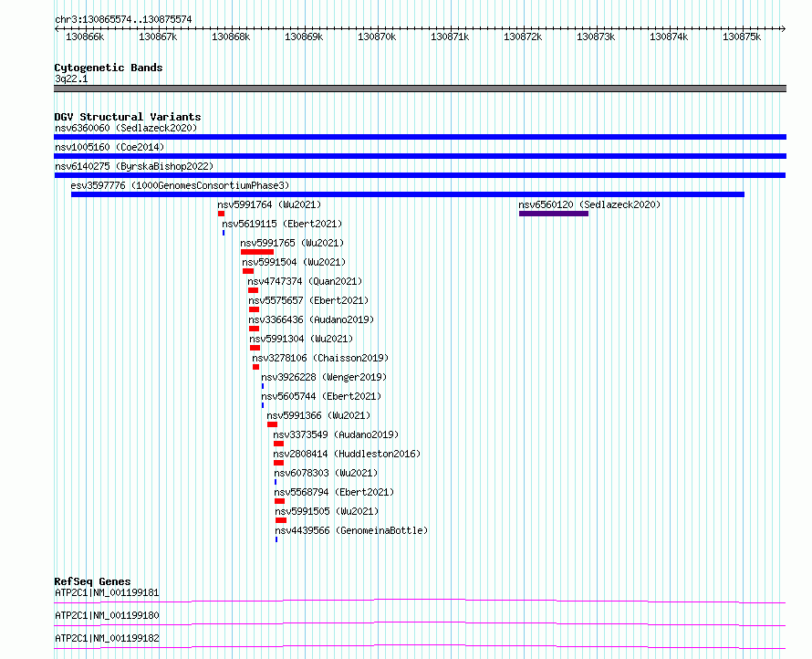Image resolution: width=812 pixels, height=659 pixels.
Task: Select ATP2C1|NM_001199180 gene label
Action: coord(107,615)
